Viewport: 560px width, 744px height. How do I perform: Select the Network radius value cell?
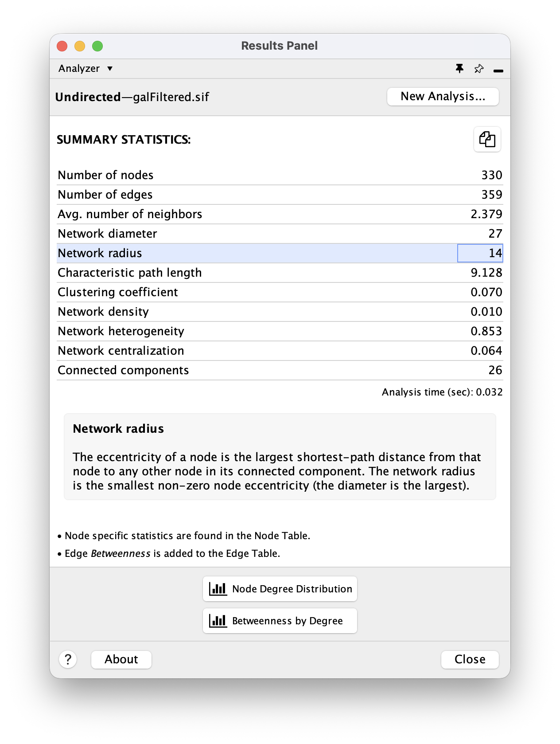[x=480, y=253]
